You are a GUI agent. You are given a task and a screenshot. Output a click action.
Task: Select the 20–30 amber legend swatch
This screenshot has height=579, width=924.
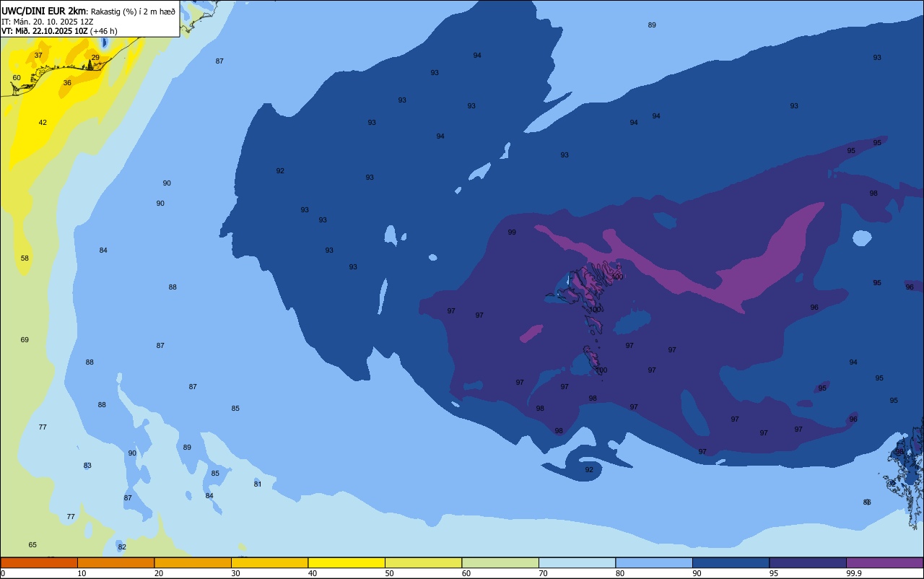click(193, 562)
